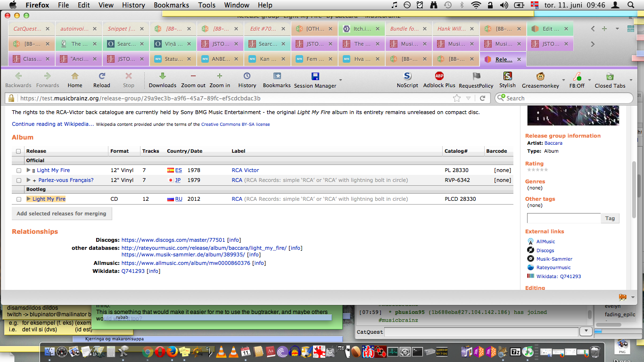644x362 pixels.
Task: Open the History menu in menu bar
Action: pos(133,5)
